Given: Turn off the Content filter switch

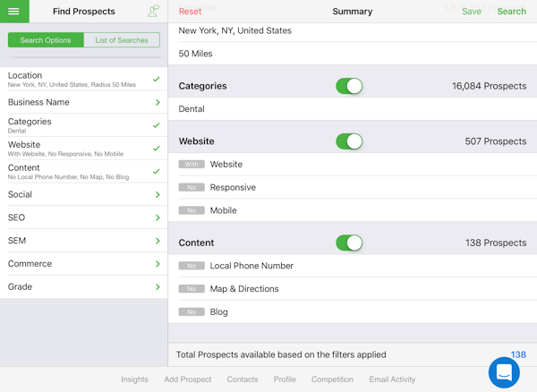Looking at the screenshot, I should [x=349, y=243].
